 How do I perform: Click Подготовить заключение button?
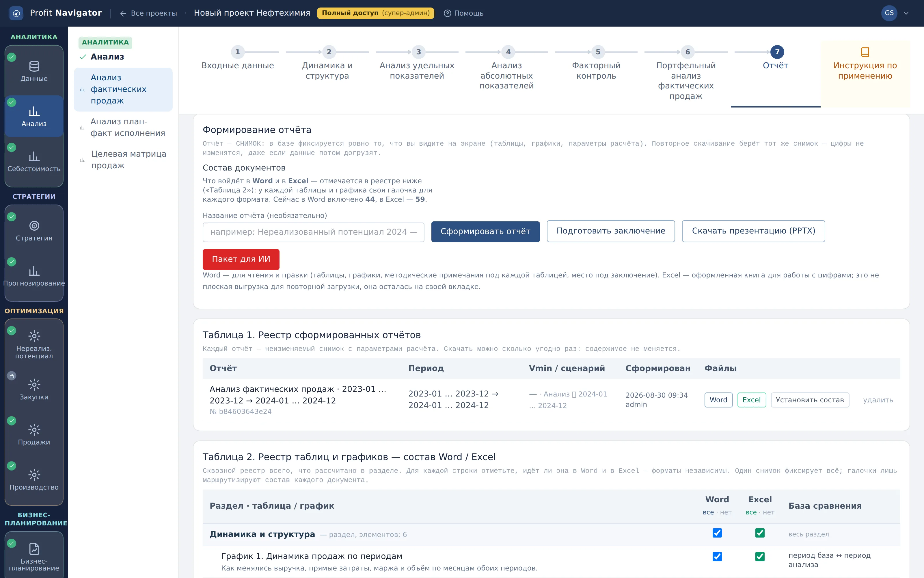coord(610,231)
